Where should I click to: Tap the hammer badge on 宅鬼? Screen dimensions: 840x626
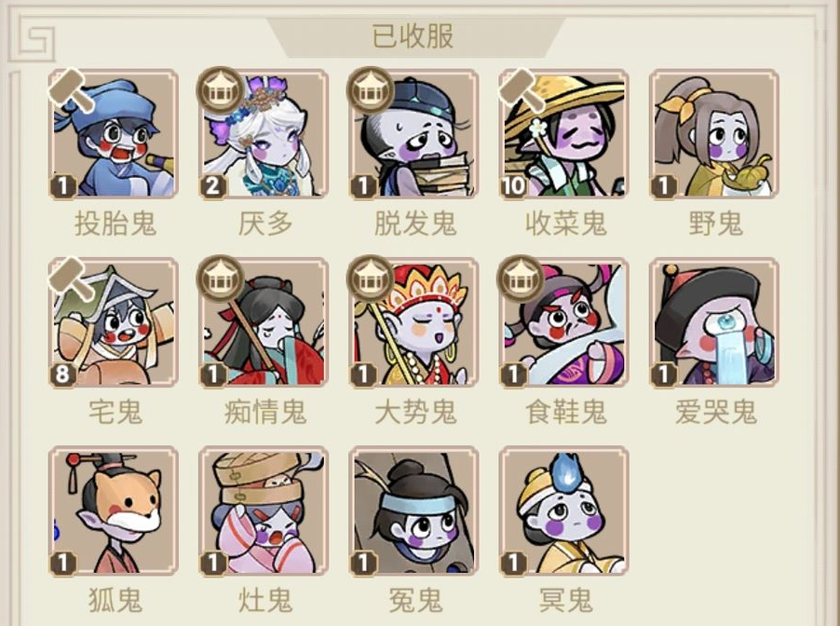coord(71,279)
